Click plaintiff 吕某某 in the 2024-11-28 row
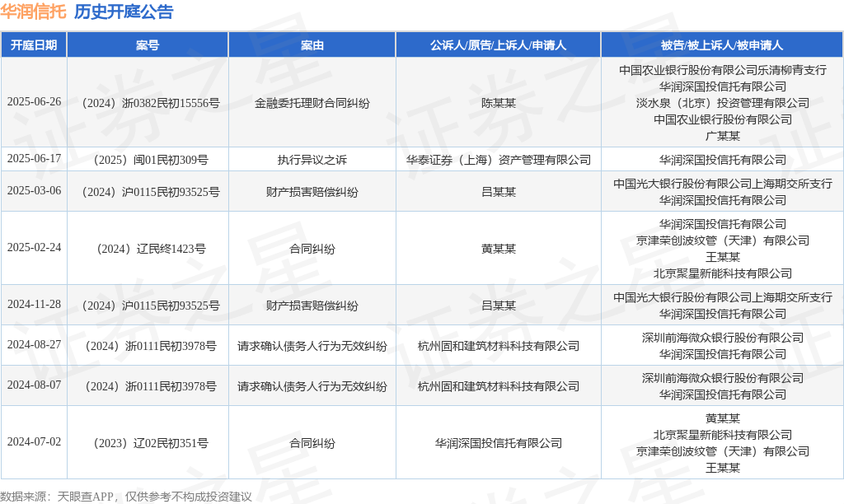Viewport: 844px width, 504px height. click(499, 306)
